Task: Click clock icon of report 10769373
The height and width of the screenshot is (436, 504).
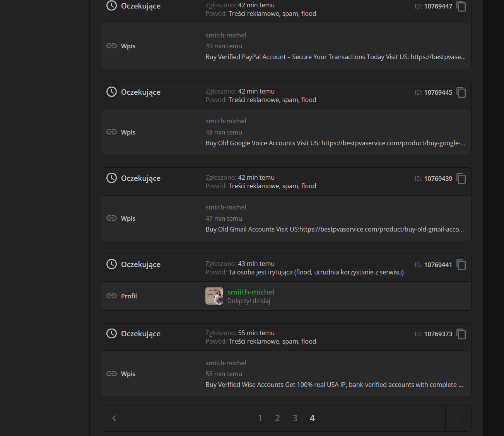Action: tap(111, 334)
